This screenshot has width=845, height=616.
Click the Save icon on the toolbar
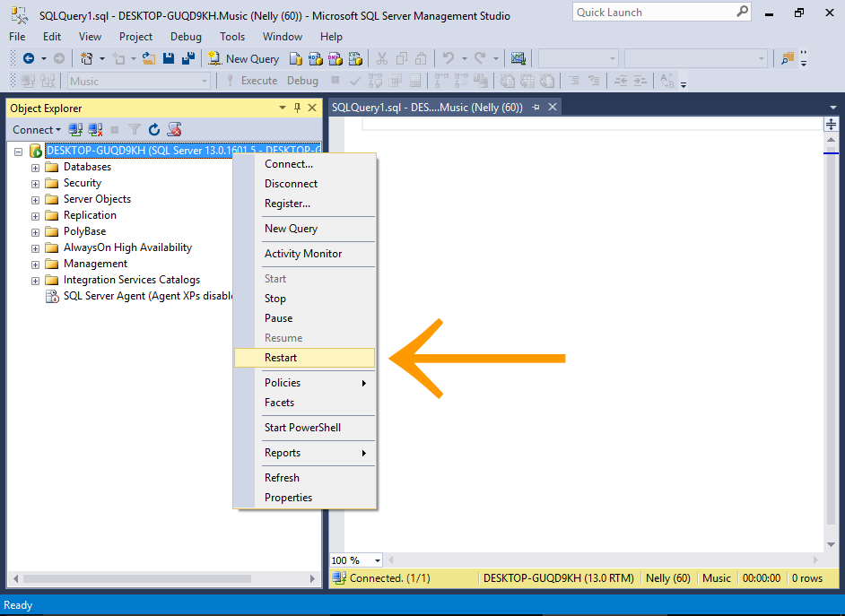pyautogui.click(x=169, y=58)
